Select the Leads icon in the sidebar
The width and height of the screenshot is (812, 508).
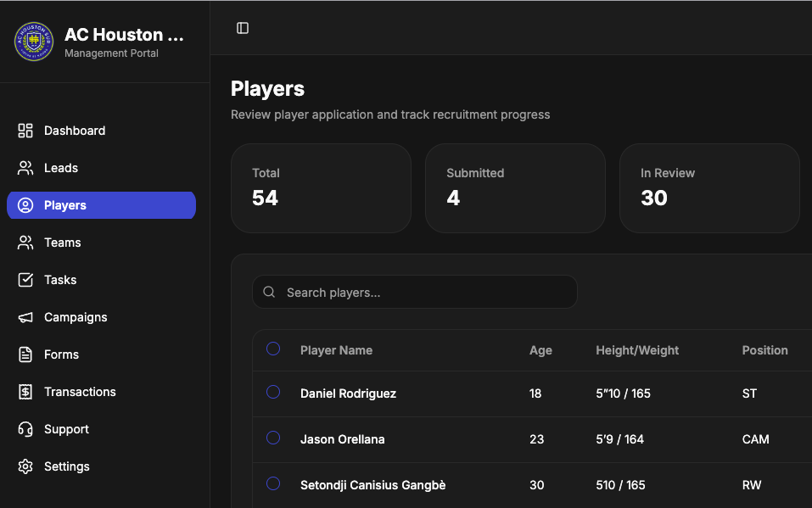pos(25,167)
